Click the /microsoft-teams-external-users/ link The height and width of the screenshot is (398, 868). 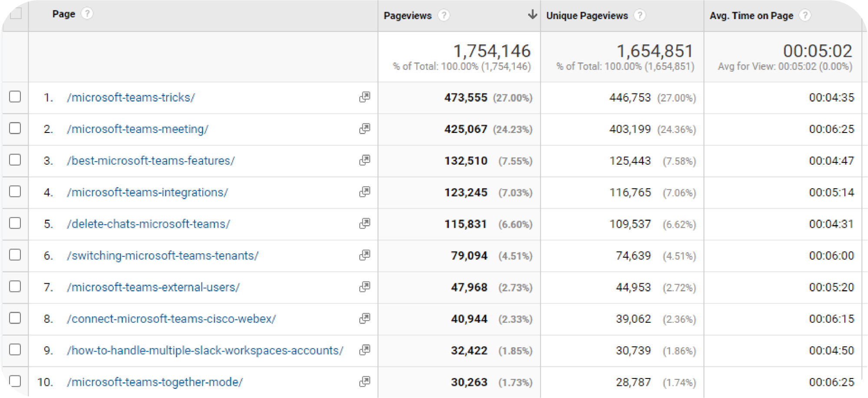(x=153, y=287)
